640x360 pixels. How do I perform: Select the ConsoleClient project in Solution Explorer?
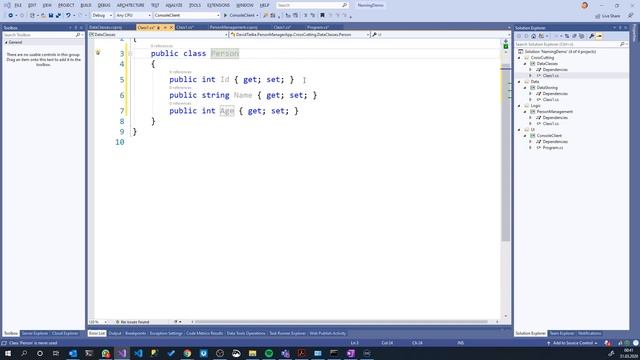click(x=549, y=136)
